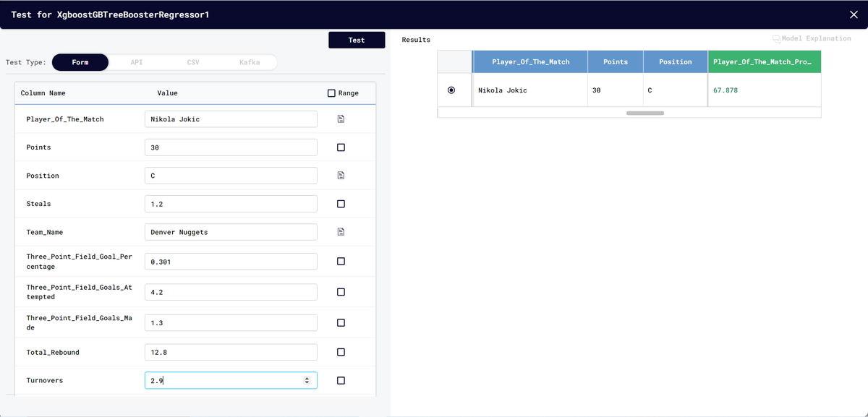Click the predicted value 67.878
Viewport: 868px width, 417px height.
coord(726,90)
